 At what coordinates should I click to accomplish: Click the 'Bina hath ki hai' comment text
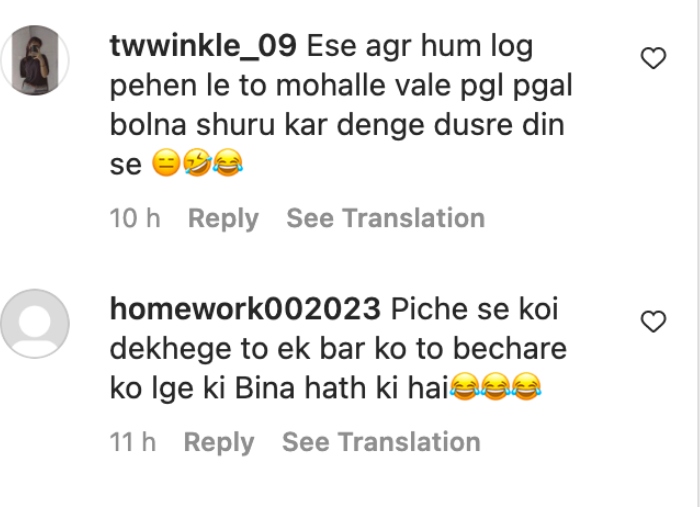342,387
